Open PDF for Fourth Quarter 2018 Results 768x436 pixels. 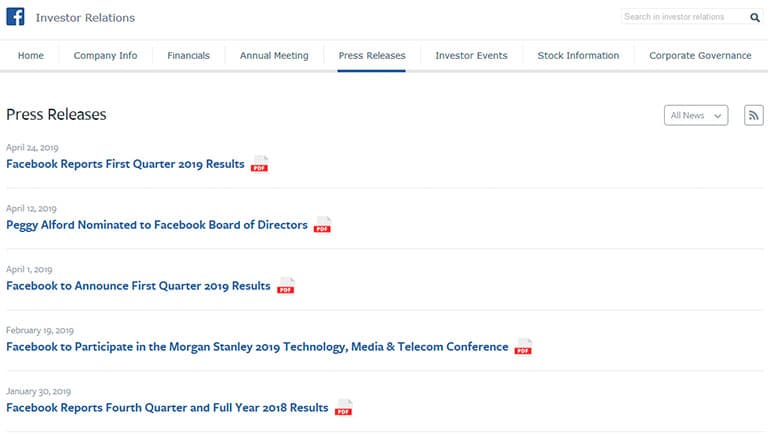(343, 408)
